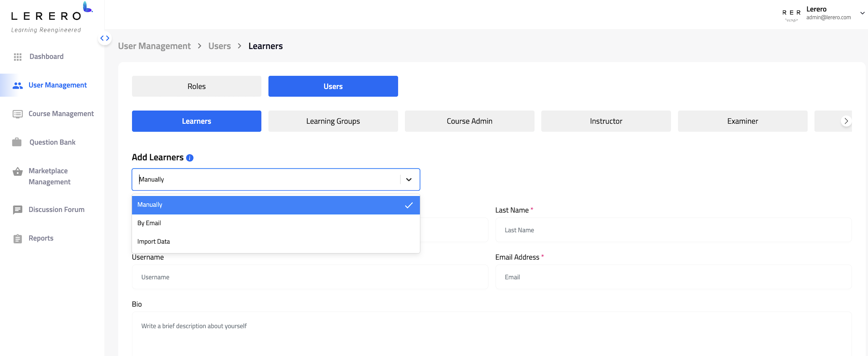Click the admin@lerero.com account text
868x356 pixels.
click(x=828, y=17)
